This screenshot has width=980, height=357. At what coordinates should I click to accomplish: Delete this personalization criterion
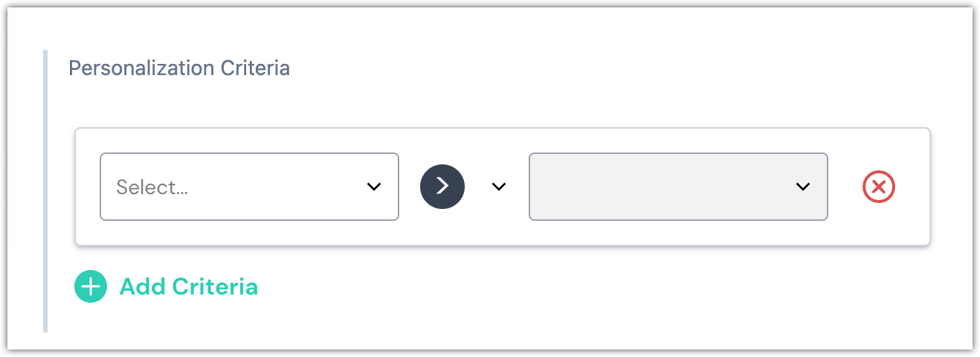point(878,187)
